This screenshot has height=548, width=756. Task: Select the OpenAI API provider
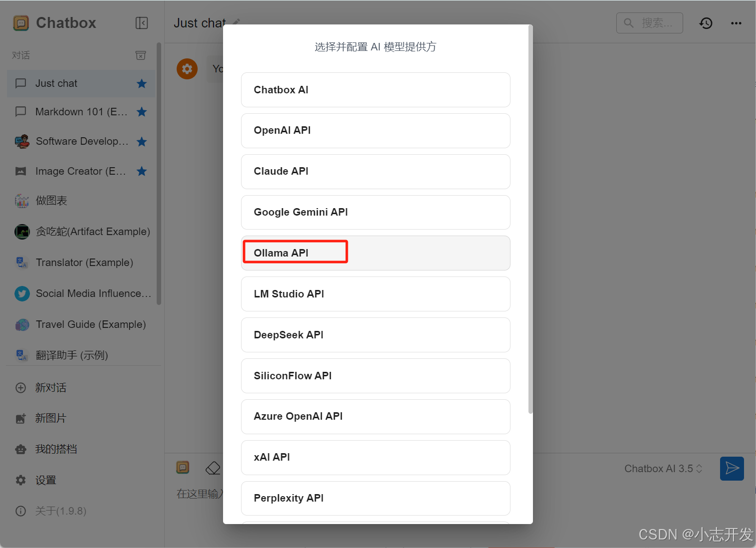point(376,131)
